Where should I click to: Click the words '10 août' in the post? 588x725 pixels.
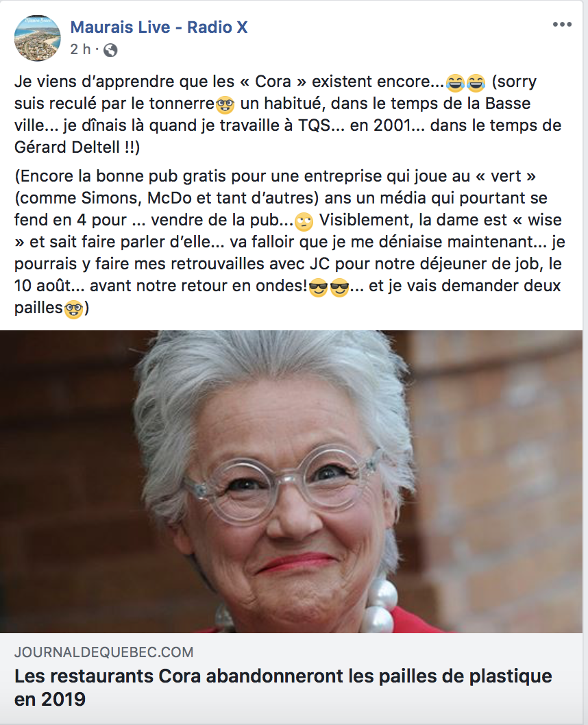[x=45, y=286]
